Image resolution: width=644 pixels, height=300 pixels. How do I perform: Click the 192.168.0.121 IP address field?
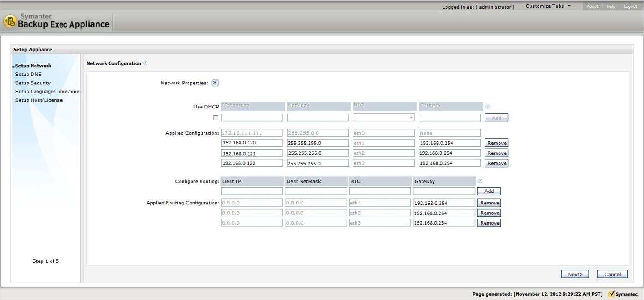252,153
